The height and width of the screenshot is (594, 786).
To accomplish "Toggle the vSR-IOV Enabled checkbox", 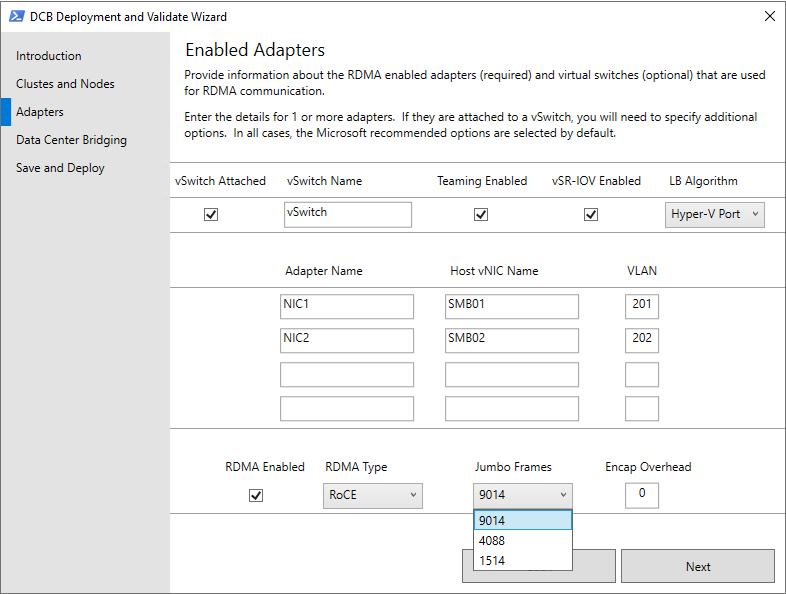I will click(x=591, y=214).
